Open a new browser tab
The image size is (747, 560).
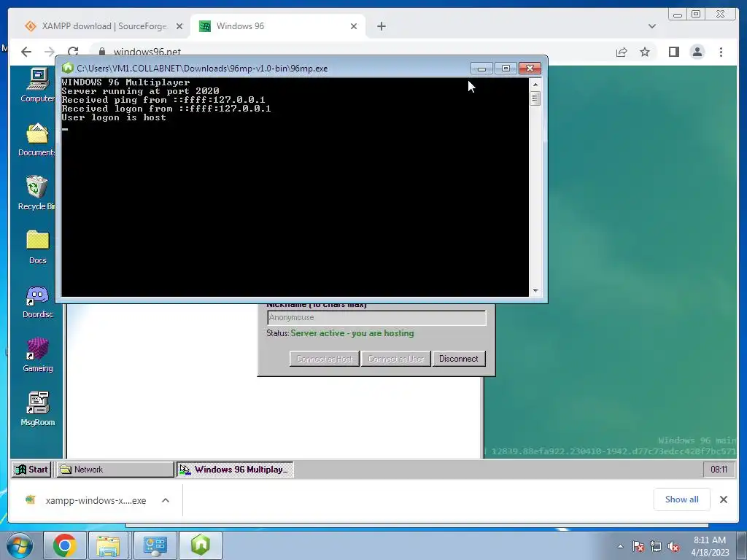click(x=381, y=26)
